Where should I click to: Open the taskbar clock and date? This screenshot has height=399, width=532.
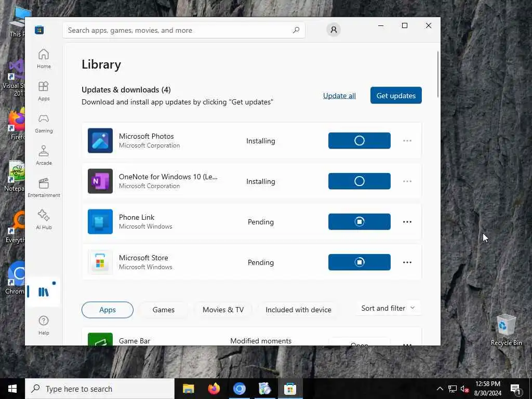487,389
